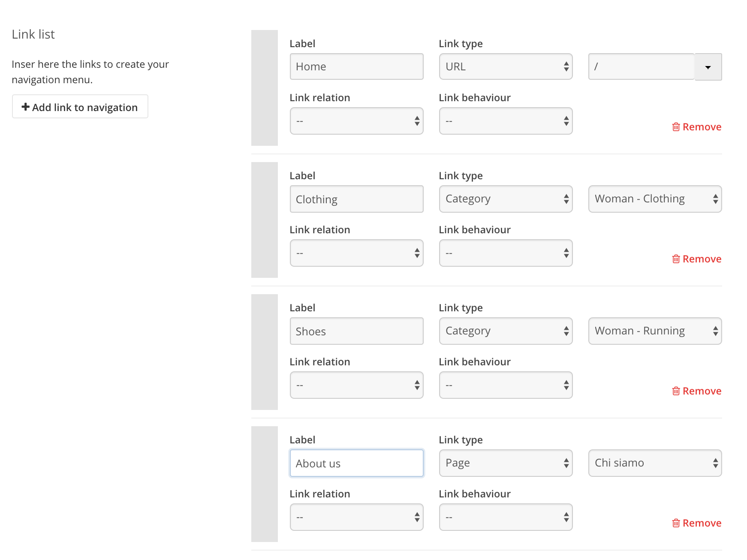Edit the Home label field
747x560 pixels.
pyautogui.click(x=357, y=66)
